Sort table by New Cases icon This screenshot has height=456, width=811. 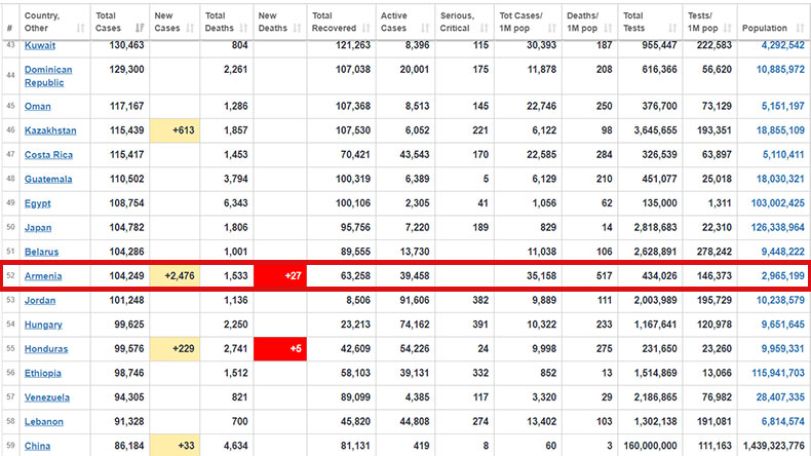pos(190,28)
